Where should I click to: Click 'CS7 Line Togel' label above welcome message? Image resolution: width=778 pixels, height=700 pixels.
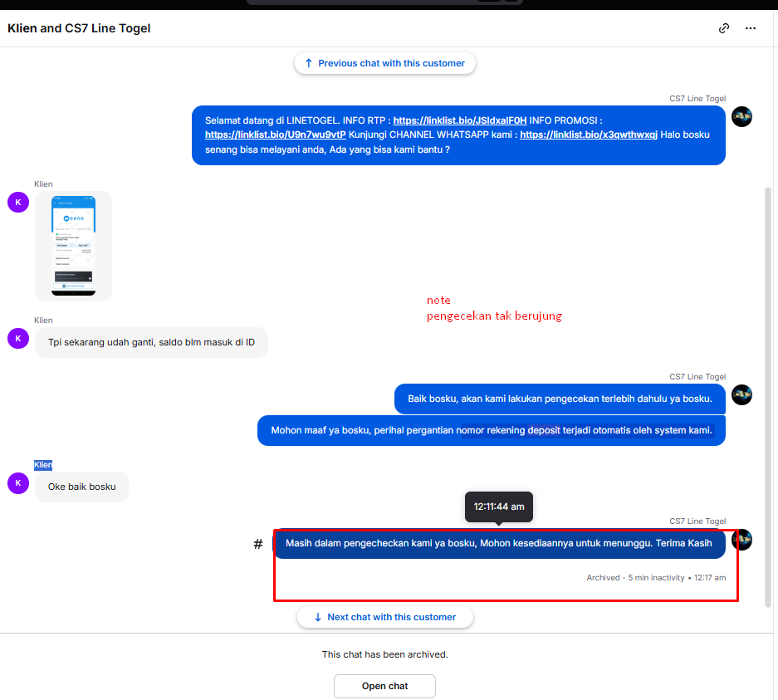697,98
